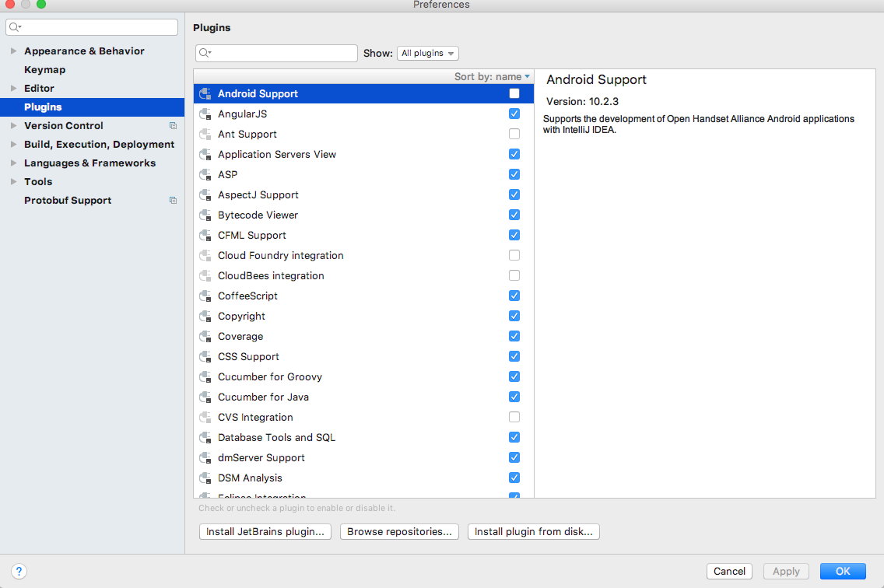Click the plugin icon beside Ant Support
Image resolution: width=884 pixels, height=588 pixels.
205,135
